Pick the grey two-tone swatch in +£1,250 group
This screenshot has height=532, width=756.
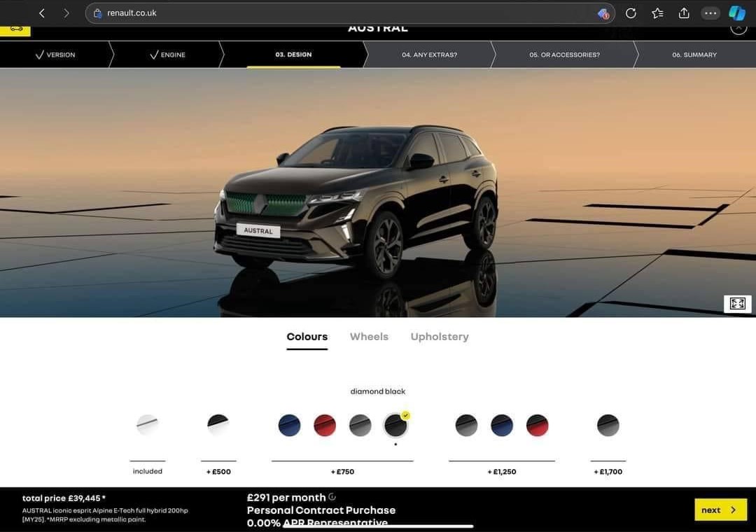pyautogui.click(x=466, y=425)
